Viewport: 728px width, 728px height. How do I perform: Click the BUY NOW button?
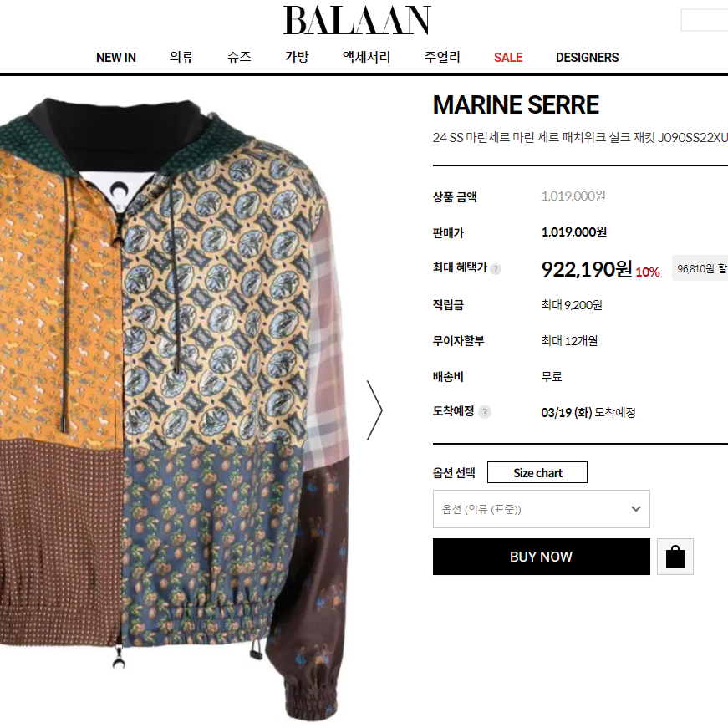click(x=541, y=556)
